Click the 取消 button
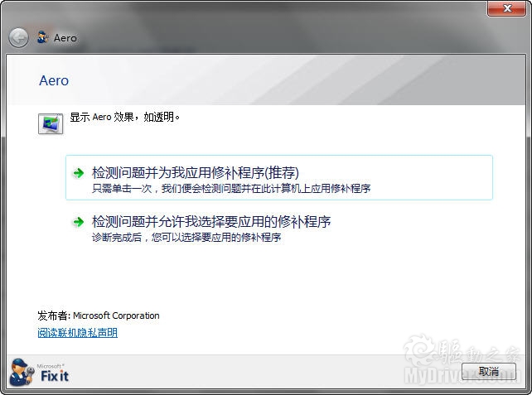This screenshot has height=395, width=532. click(x=489, y=372)
